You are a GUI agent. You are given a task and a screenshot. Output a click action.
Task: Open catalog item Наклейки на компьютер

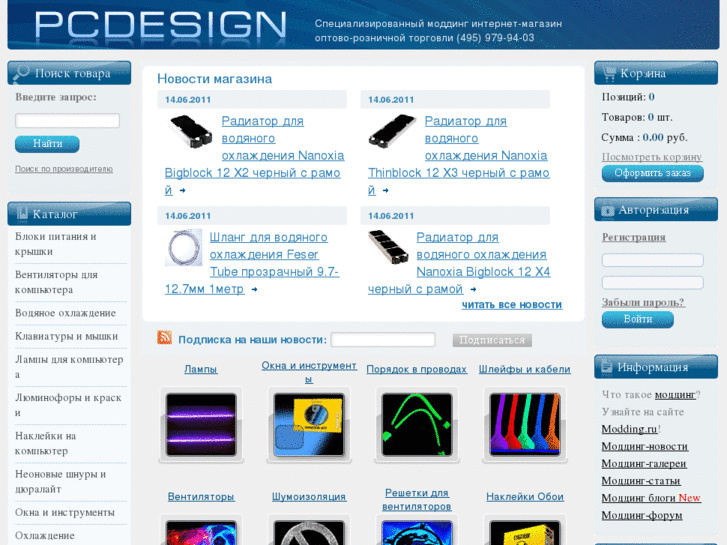[45, 443]
